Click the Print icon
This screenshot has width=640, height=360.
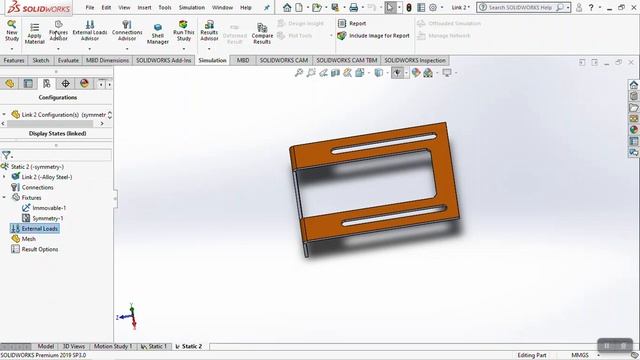(x=353, y=7)
